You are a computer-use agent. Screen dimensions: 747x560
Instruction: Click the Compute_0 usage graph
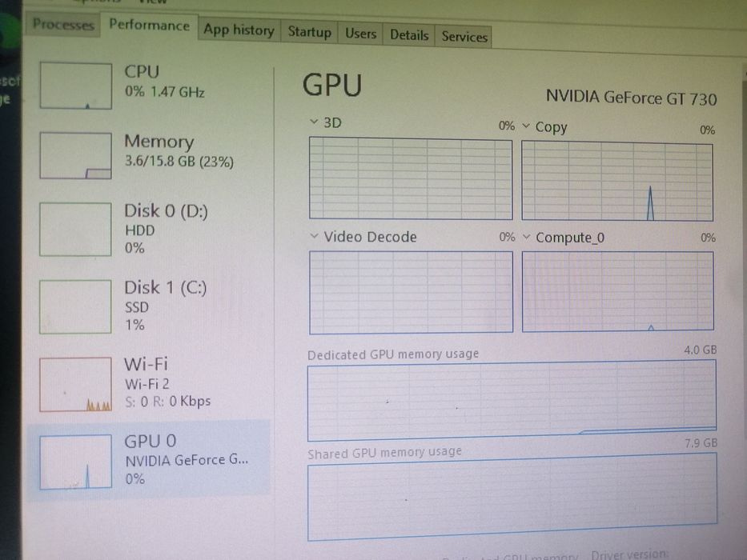tap(618, 291)
